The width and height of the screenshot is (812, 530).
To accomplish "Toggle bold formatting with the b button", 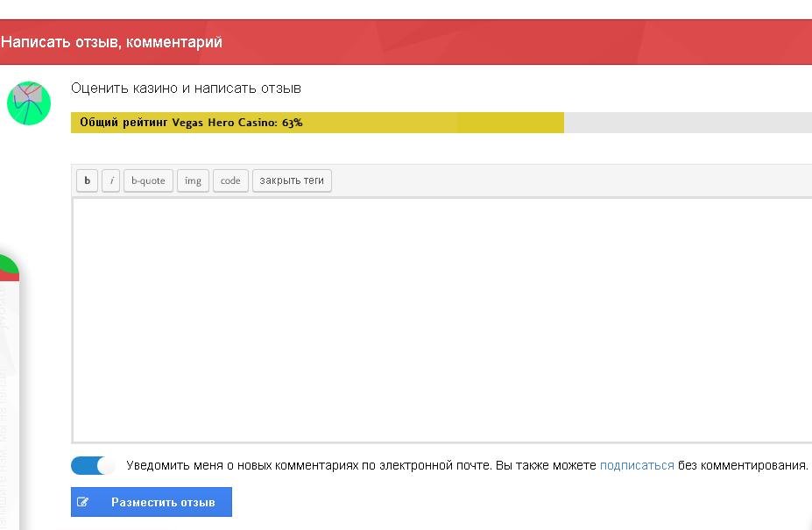I will pos(87,180).
